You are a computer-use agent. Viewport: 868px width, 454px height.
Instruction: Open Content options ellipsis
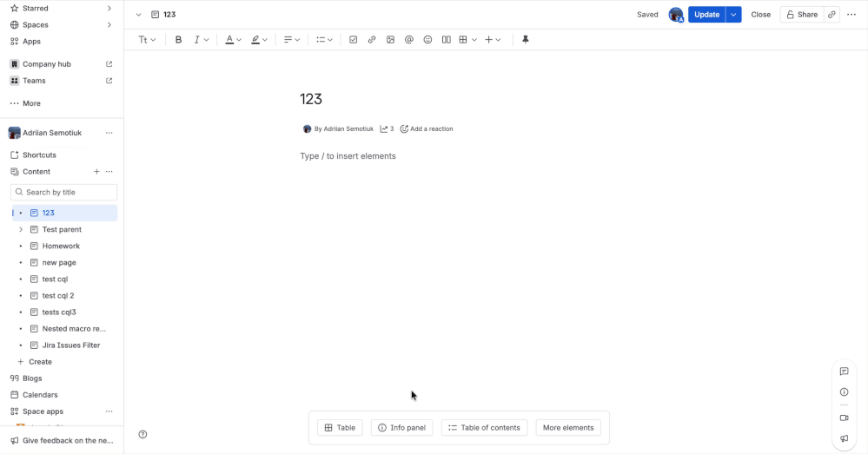(109, 171)
